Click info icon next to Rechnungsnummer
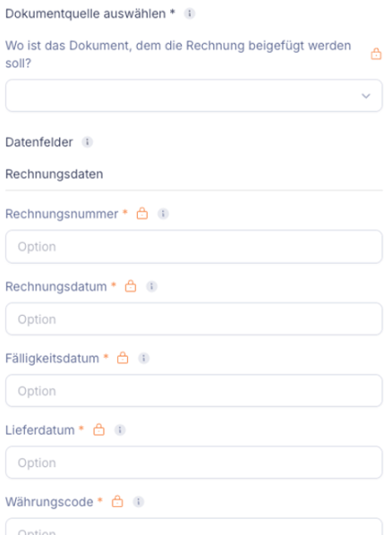Image resolution: width=392 pixels, height=535 pixels. 163,214
